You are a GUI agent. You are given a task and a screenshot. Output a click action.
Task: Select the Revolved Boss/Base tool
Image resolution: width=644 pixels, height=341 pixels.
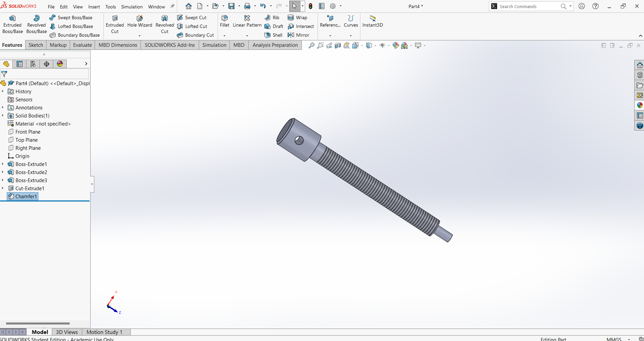click(36, 24)
